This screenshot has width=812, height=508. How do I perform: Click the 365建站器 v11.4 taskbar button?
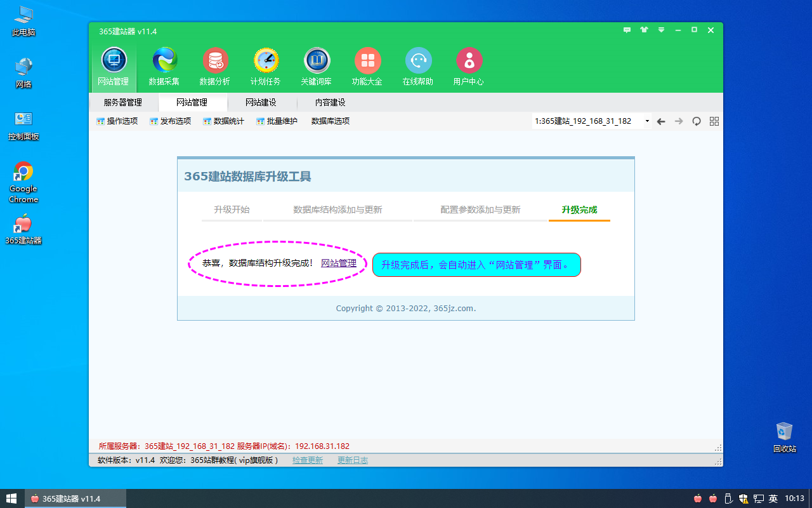[75, 498]
